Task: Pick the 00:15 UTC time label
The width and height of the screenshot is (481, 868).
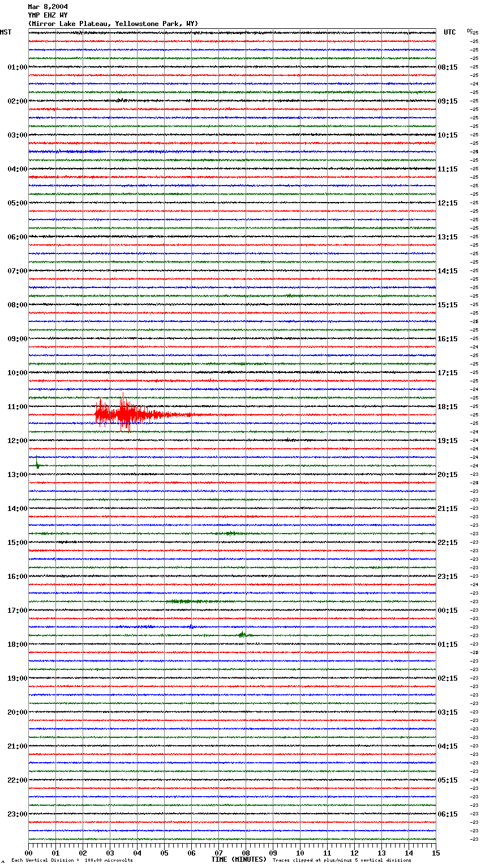Action: [448, 611]
